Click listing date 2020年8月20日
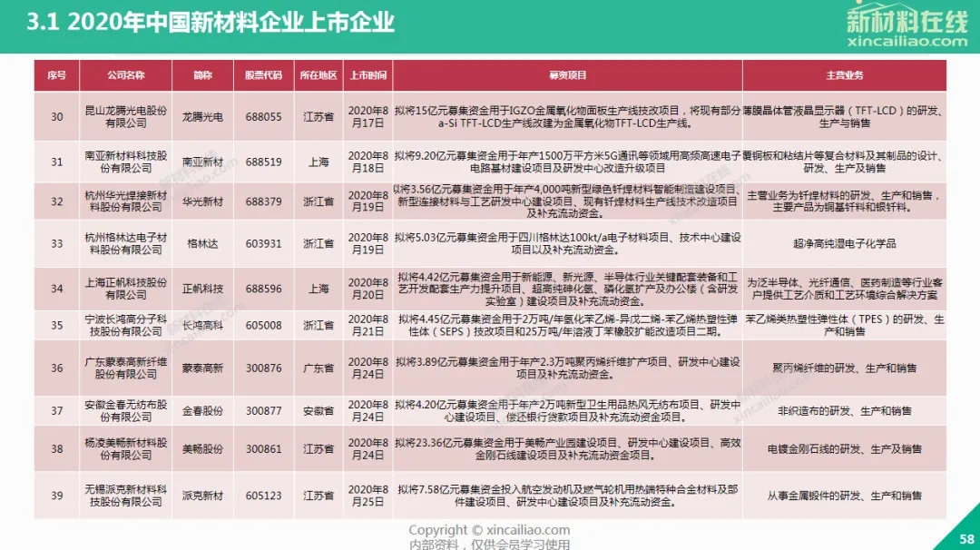The width and height of the screenshot is (980, 550). [x=367, y=289]
